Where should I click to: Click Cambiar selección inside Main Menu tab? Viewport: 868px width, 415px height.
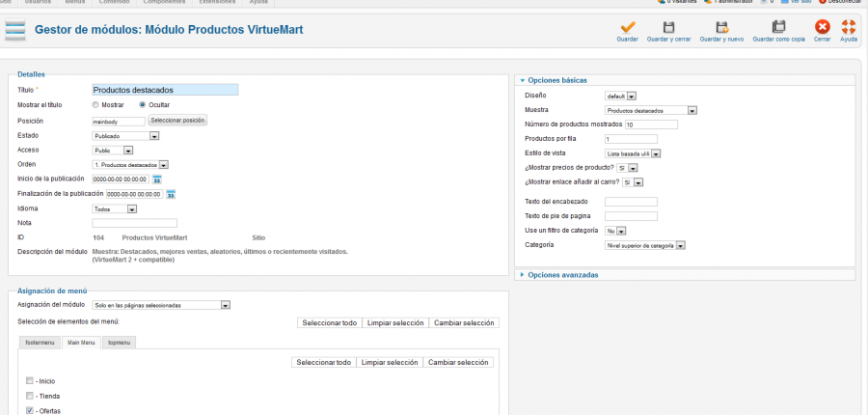point(458,362)
